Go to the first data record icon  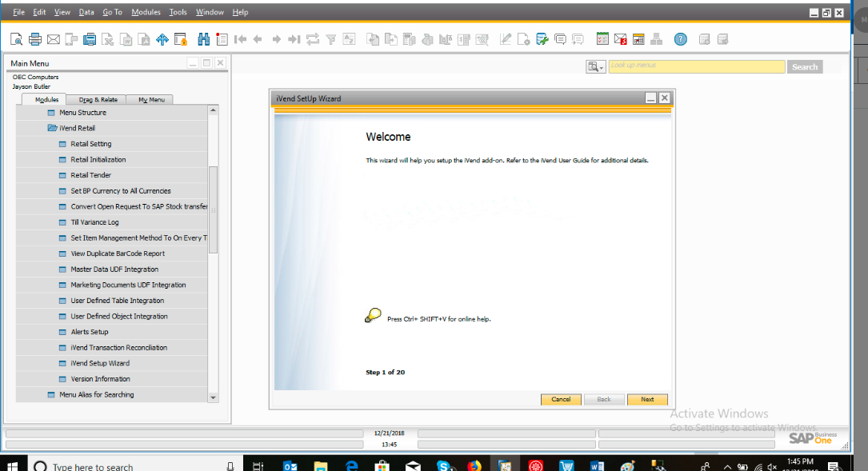click(240, 39)
